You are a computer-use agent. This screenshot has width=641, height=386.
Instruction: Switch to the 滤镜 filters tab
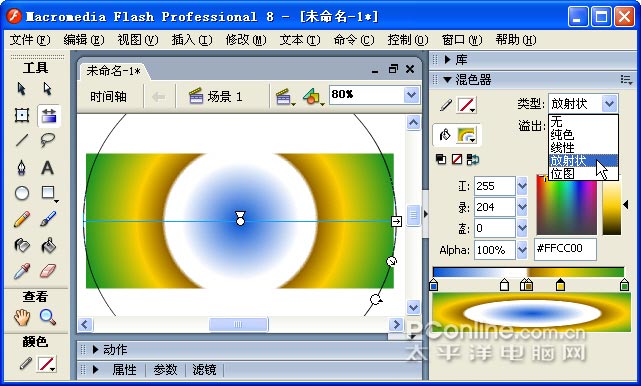coord(204,370)
